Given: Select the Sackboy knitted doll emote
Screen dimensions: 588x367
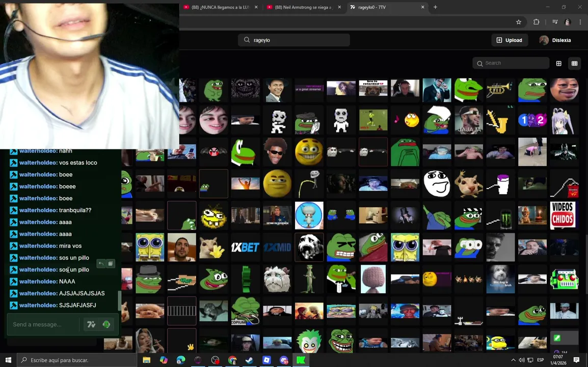Looking at the screenshot, I should 373,279.
